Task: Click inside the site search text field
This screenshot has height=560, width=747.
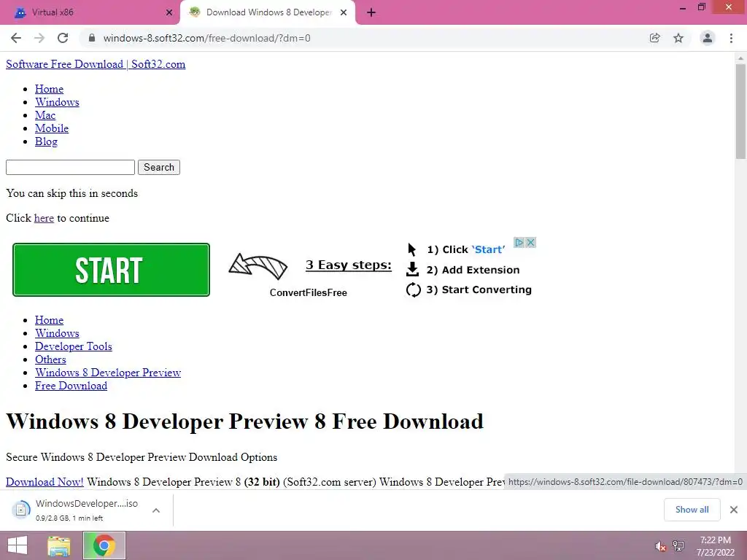Action: tap(71, 167)
